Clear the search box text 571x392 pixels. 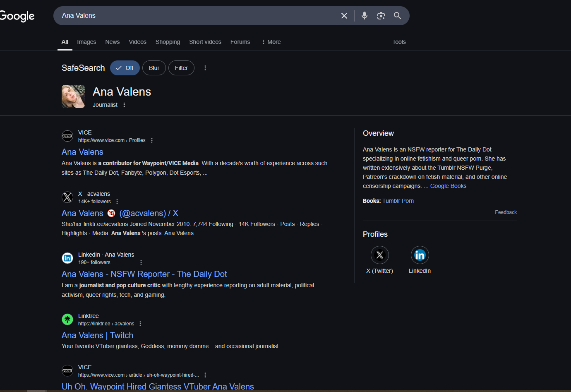coord(344,16)
